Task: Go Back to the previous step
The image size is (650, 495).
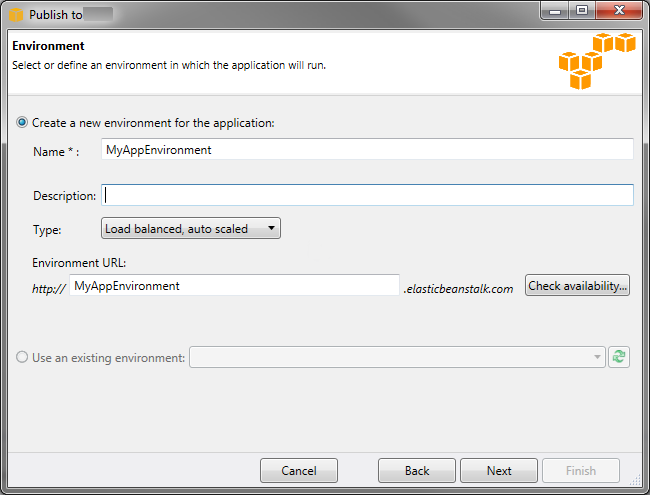Action: coord(417,471)
